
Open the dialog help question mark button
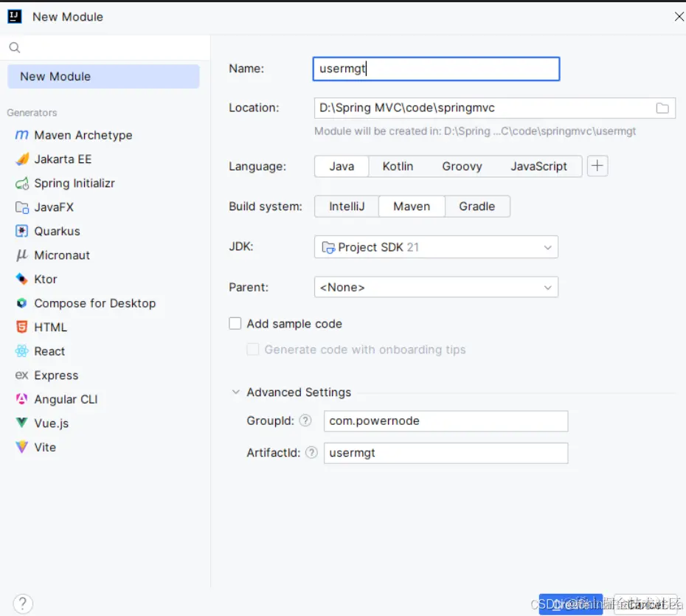[23, 603]
